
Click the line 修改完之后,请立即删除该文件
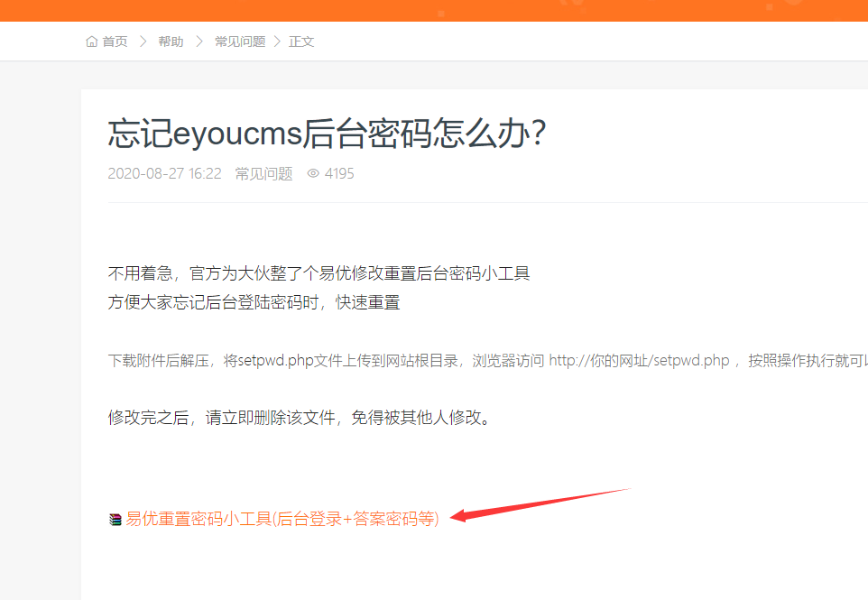300,418
